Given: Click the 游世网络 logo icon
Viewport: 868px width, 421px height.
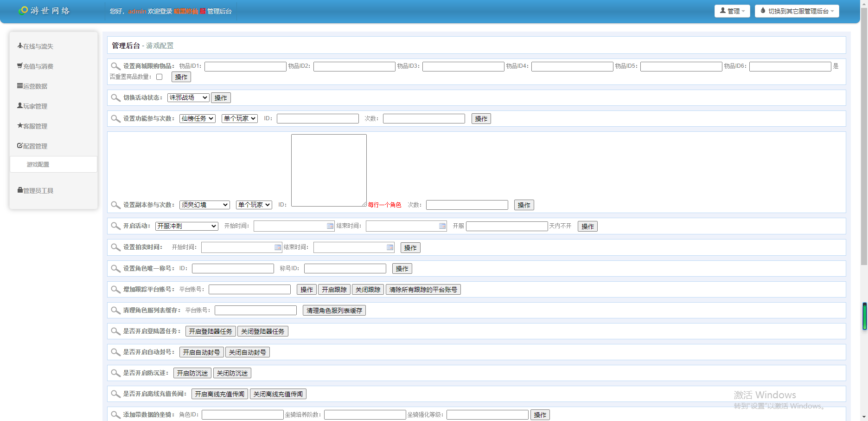Looking at the screenshot, I should coord(23,10).
